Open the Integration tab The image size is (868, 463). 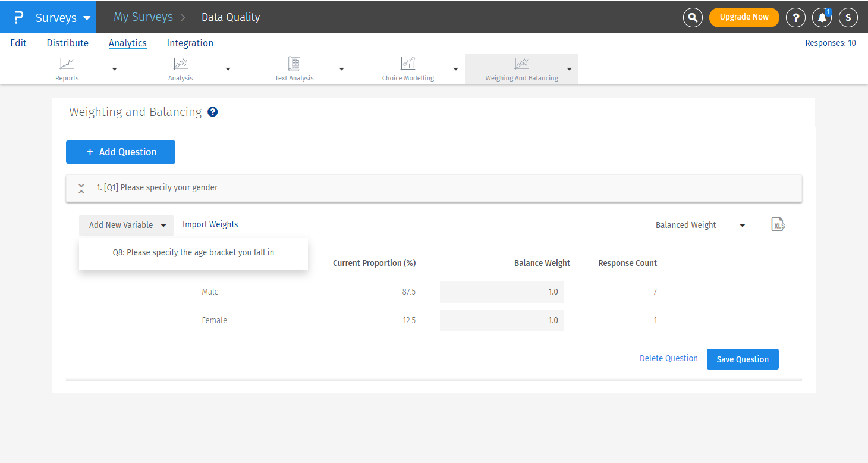[190, 43]
